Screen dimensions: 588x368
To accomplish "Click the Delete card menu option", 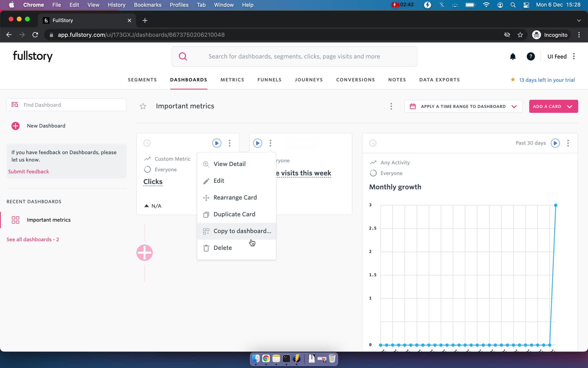I will click(222, 248).
